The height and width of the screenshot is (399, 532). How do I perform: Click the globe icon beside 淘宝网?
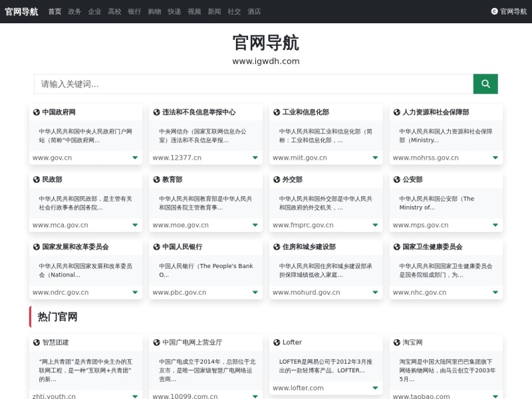coord(396,342)
